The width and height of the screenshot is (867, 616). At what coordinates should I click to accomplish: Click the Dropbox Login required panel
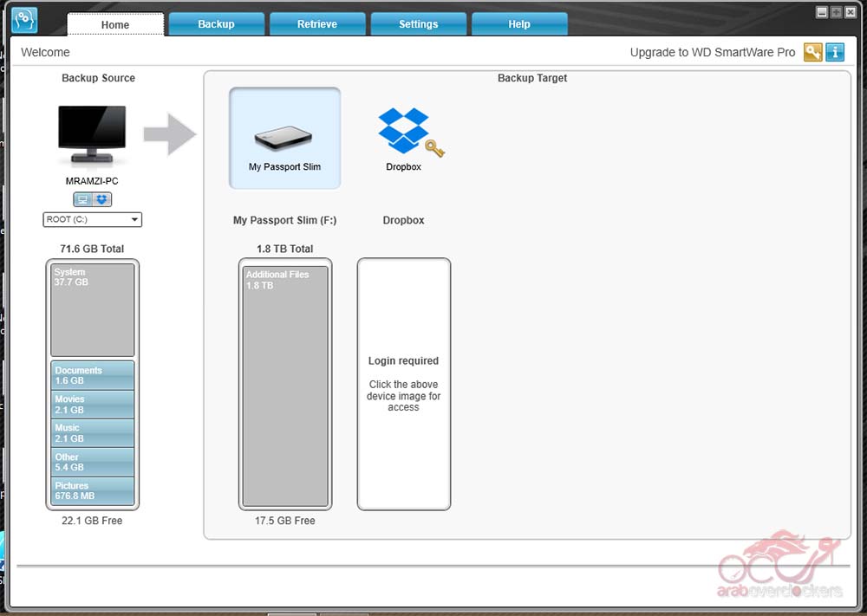404,384
